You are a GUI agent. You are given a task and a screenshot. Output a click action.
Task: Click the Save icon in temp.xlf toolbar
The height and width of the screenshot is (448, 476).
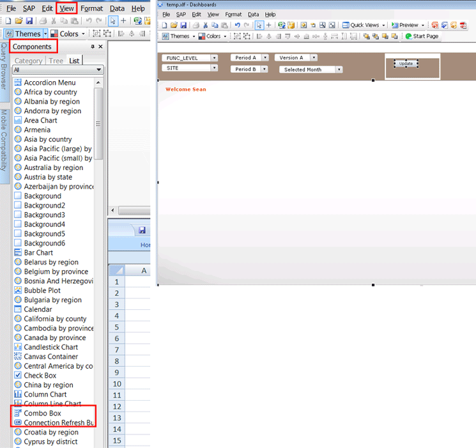[183, 26]
